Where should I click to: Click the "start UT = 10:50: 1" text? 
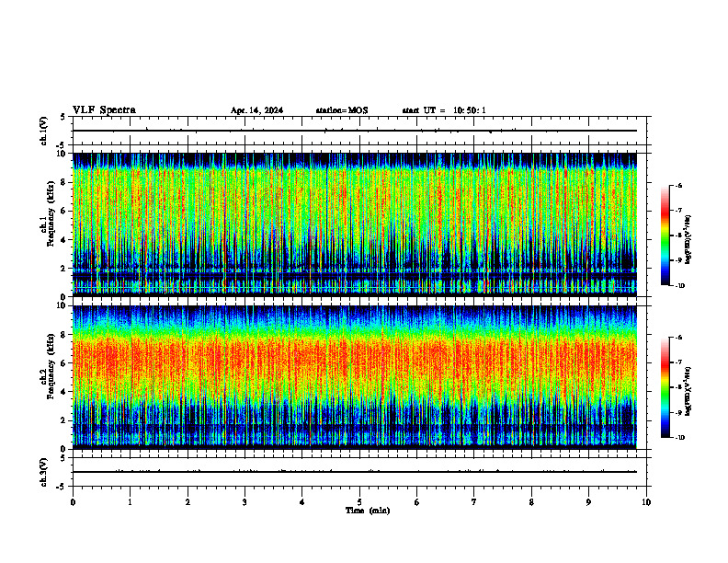tap(444, 110)
